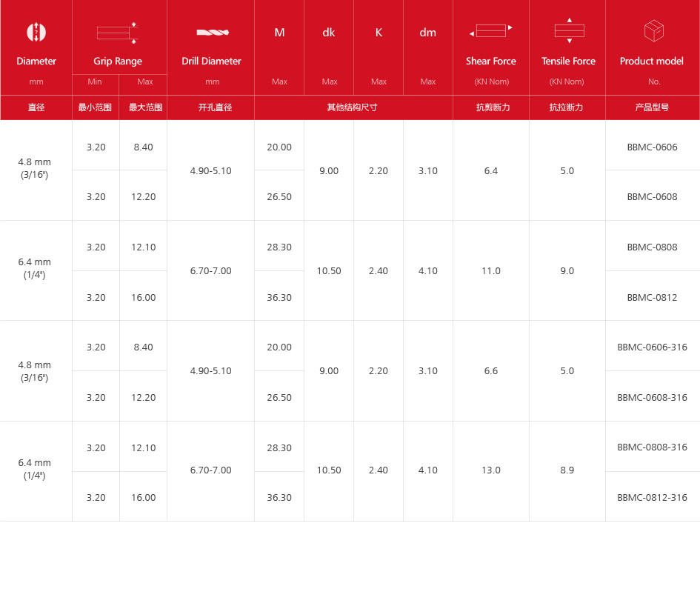Click the Product model box icon
700x606 pixels.
(653, 31)
